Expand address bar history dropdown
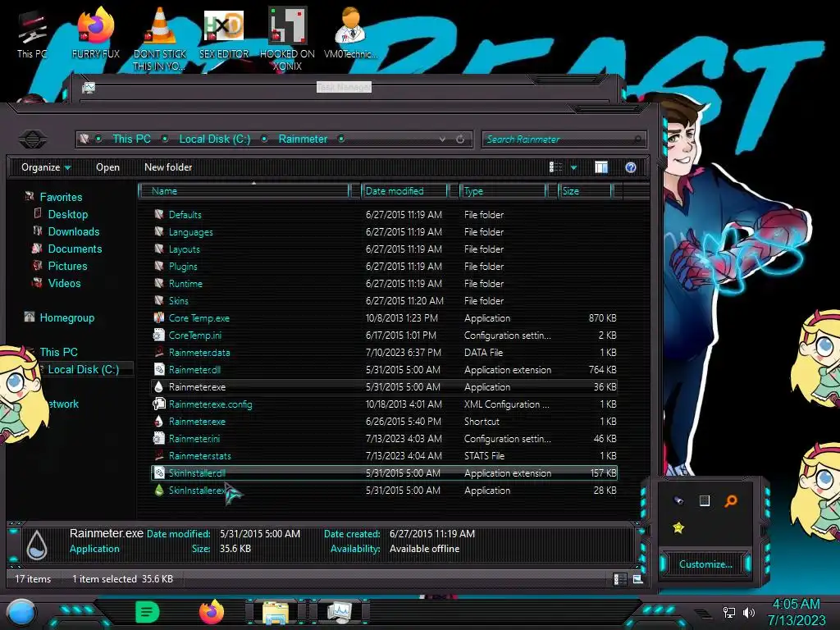The width and height of the screenshot is (840, 630). 442,139
